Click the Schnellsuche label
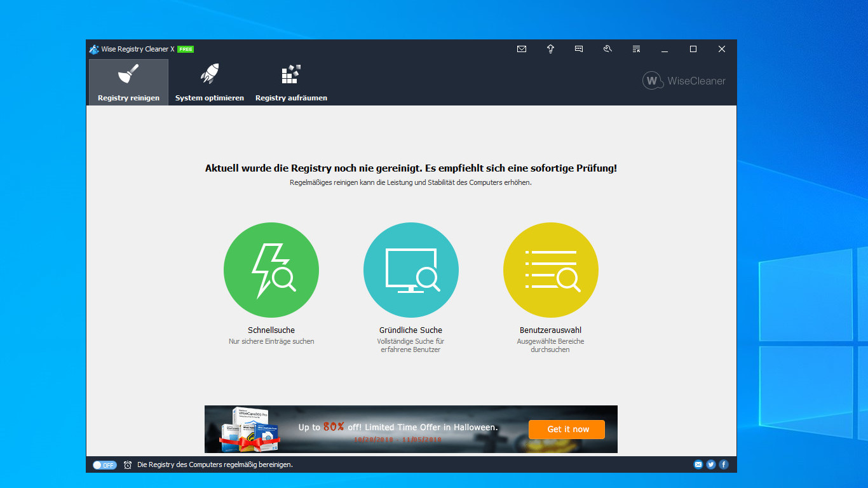Screen dimensions: 868x488 (271, 330)
